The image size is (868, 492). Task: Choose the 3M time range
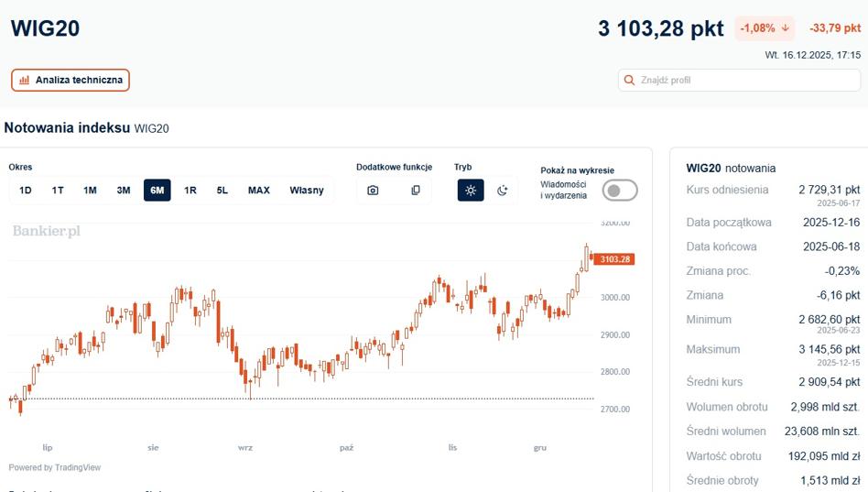pyautogui.click(x=124, y=190)
